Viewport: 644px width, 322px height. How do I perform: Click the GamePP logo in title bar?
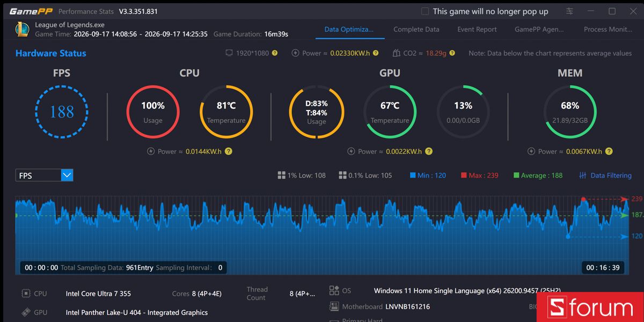[31, 11]
